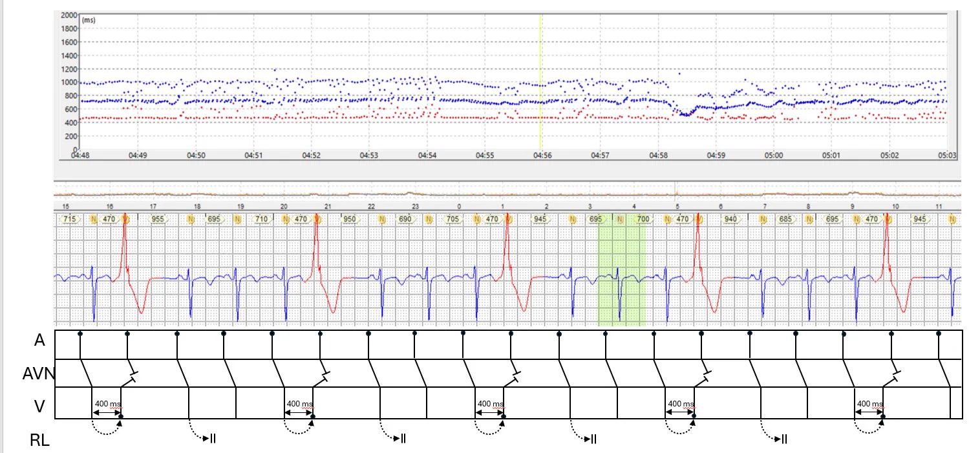Click the 705 RR interval label
This screenshot has width=980, height=453.
[453, 219]
